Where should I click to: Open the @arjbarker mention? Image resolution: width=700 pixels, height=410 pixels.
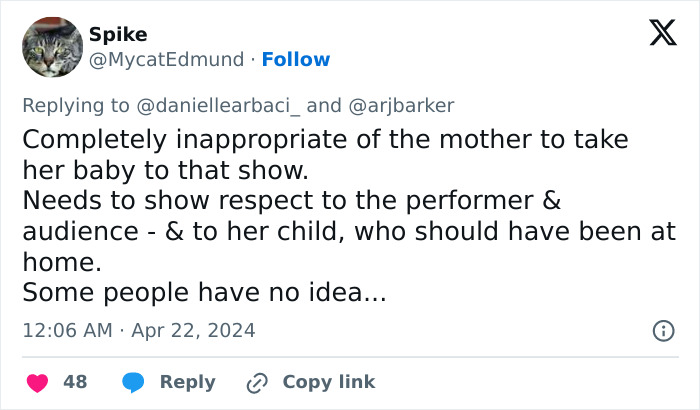(396, 106)
